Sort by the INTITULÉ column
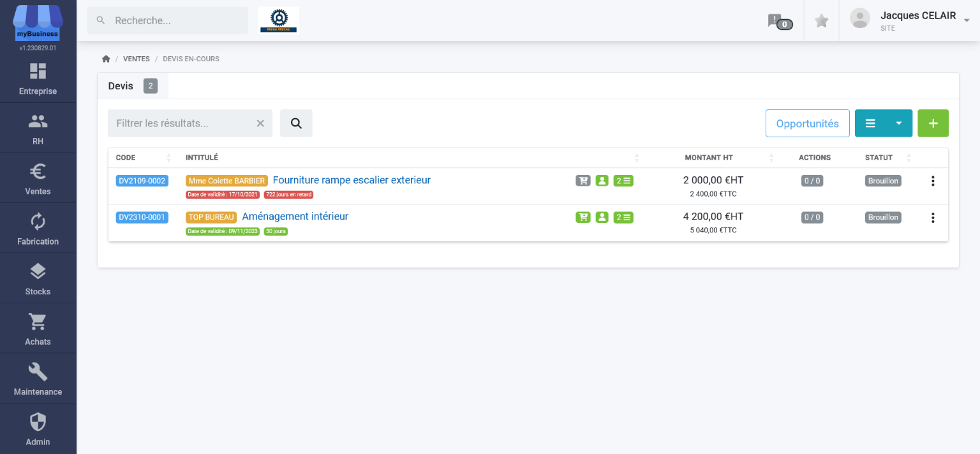Image resolution: width=980 pixels, height=454 pixels. pyautogui.click(x=412, y=158)
